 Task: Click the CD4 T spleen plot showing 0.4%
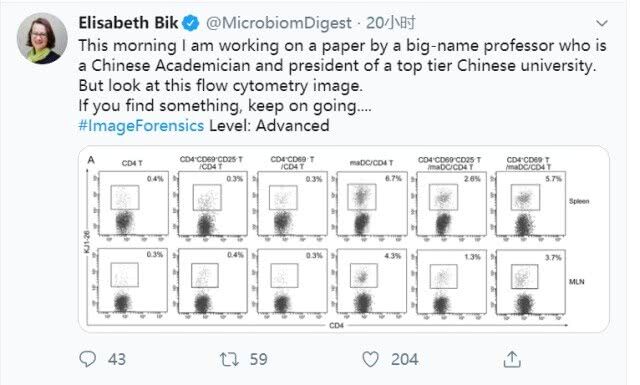pos(133,203)
